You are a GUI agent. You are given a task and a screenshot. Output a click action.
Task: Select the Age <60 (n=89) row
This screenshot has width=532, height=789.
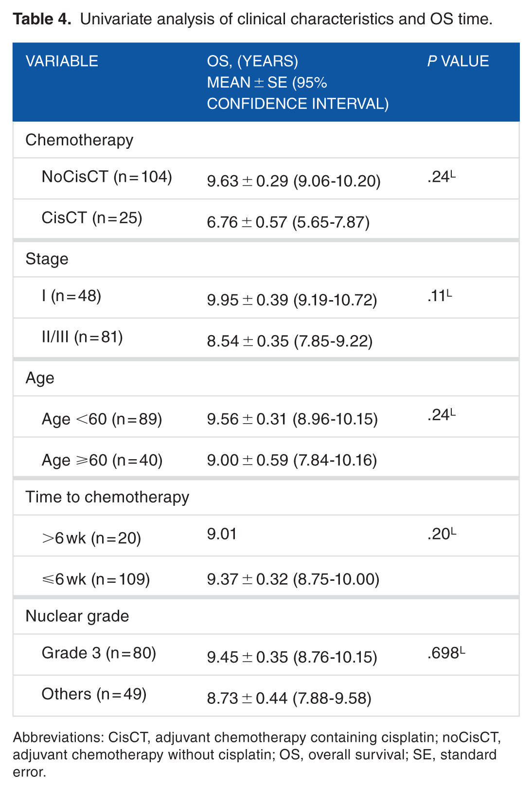266,417
